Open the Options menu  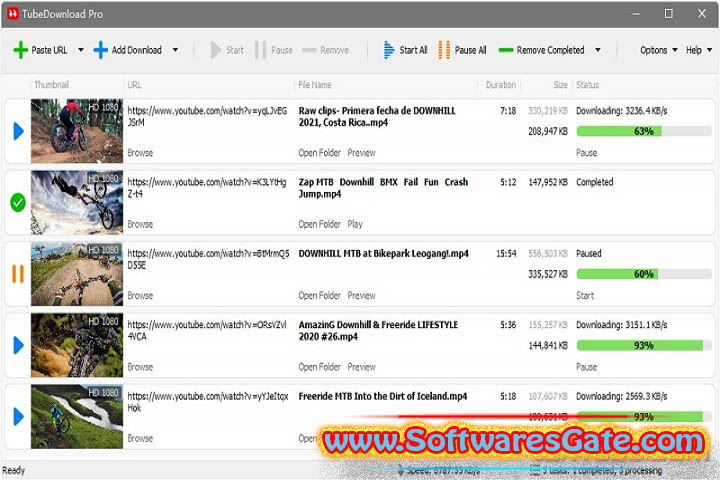(653, 50)
